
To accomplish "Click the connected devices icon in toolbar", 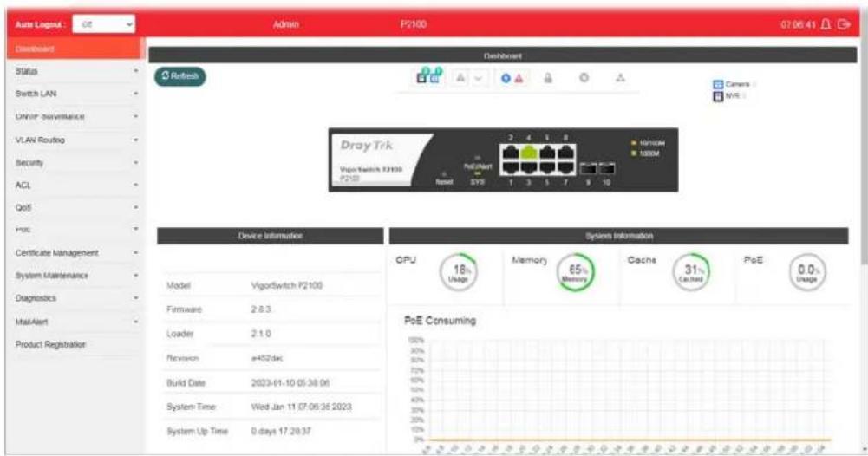I will tap(429, 75).
